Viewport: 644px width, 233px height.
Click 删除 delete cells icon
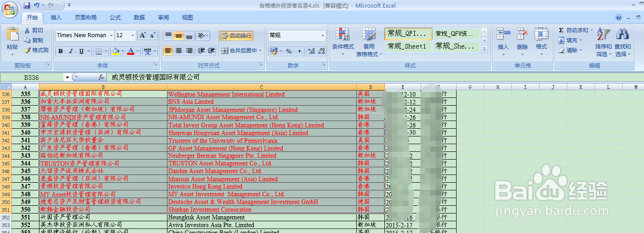(522, 34)
